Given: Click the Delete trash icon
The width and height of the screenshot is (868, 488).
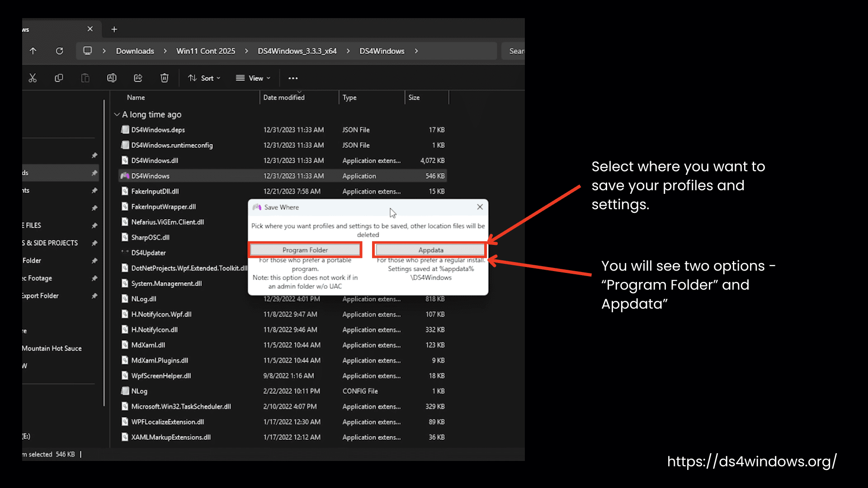Looking at the screenshot, I should click(x=165, y=78).
